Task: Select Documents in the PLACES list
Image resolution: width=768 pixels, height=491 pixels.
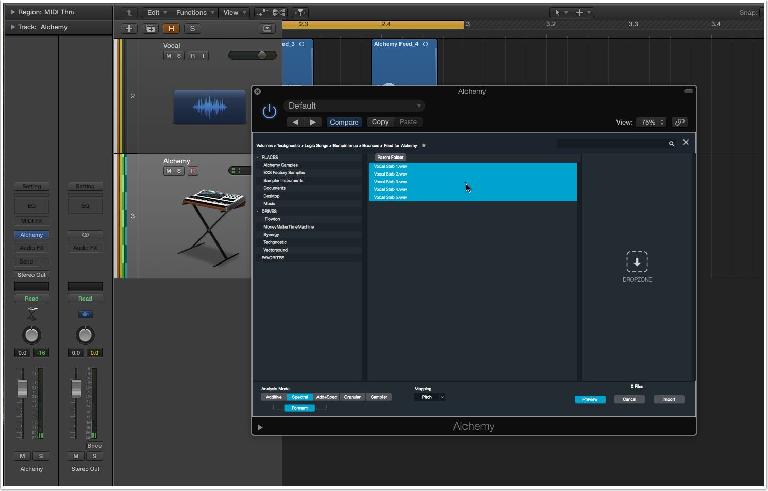Action: tap(274, 188)
